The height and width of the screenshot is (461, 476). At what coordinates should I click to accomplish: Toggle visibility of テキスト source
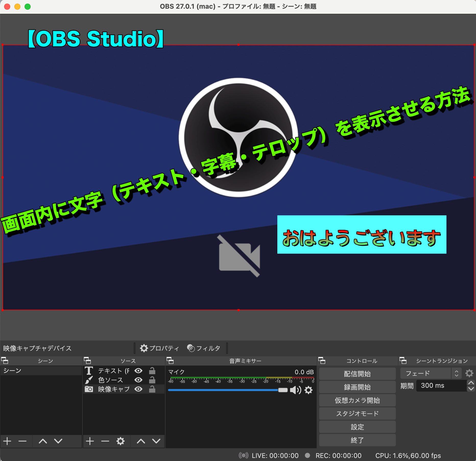[x=138, y=371]
